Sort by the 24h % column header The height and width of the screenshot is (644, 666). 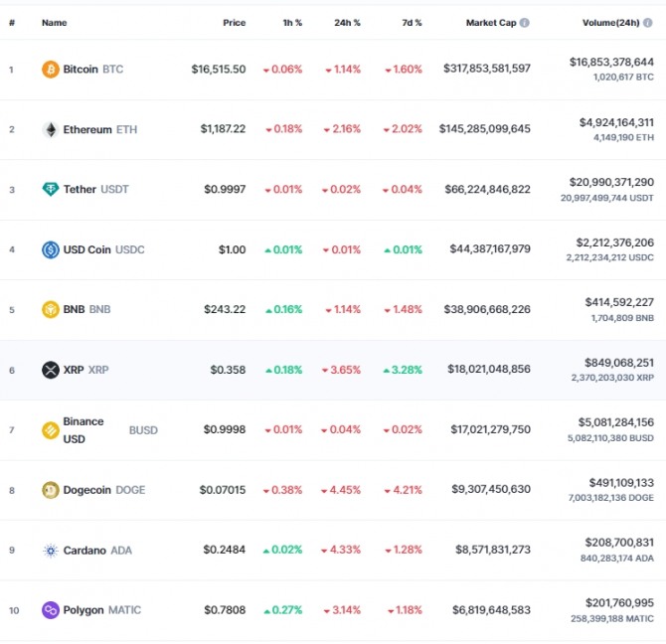347,22
